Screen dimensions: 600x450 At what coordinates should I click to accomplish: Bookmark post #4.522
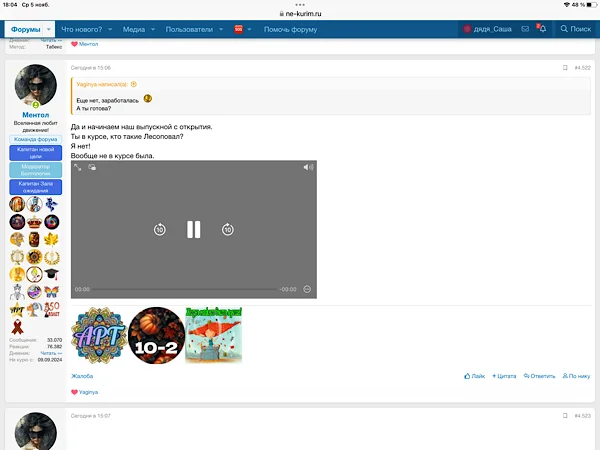tap(565, 67)
